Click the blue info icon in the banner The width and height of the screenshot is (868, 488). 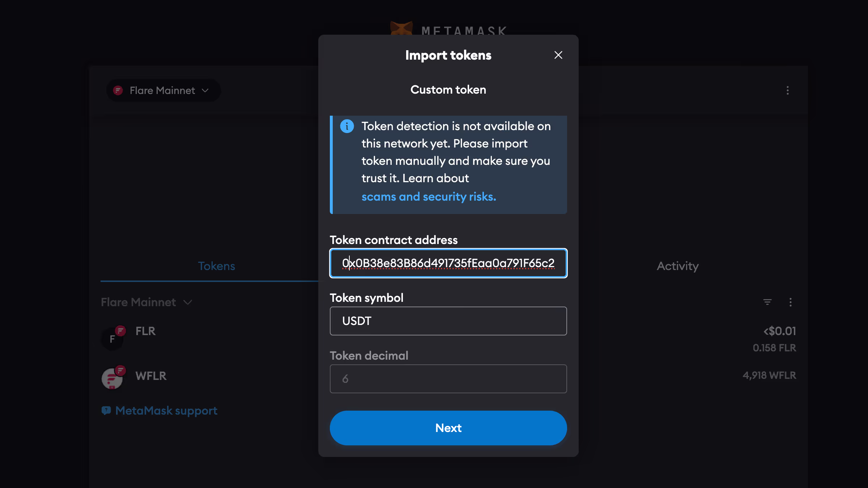tap(347, 126)
